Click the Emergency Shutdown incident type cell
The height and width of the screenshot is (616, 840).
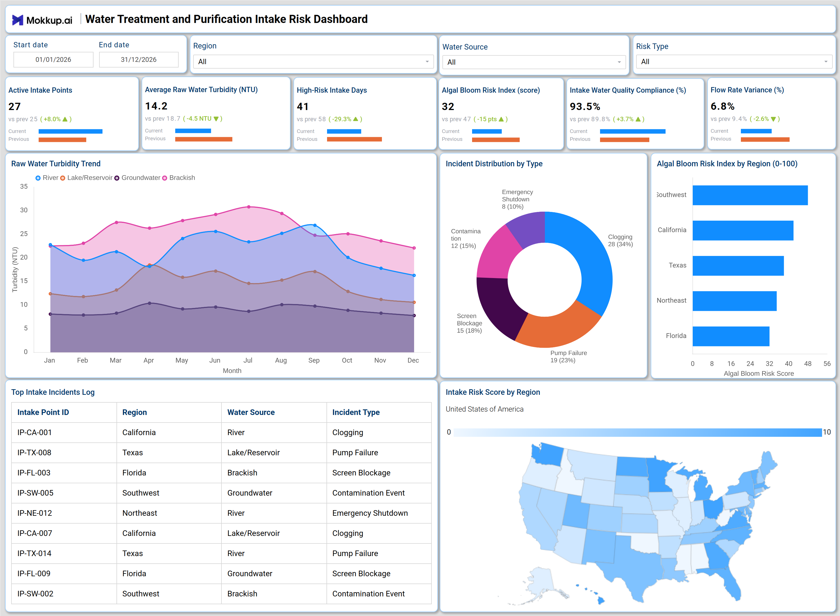click(379, 513)
